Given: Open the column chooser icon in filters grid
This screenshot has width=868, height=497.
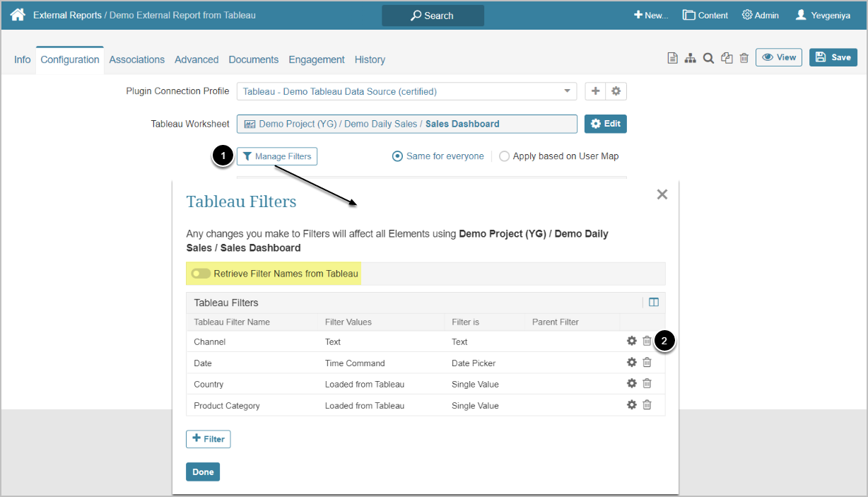Looking at the screenshot, I should (x=654, y=303).
